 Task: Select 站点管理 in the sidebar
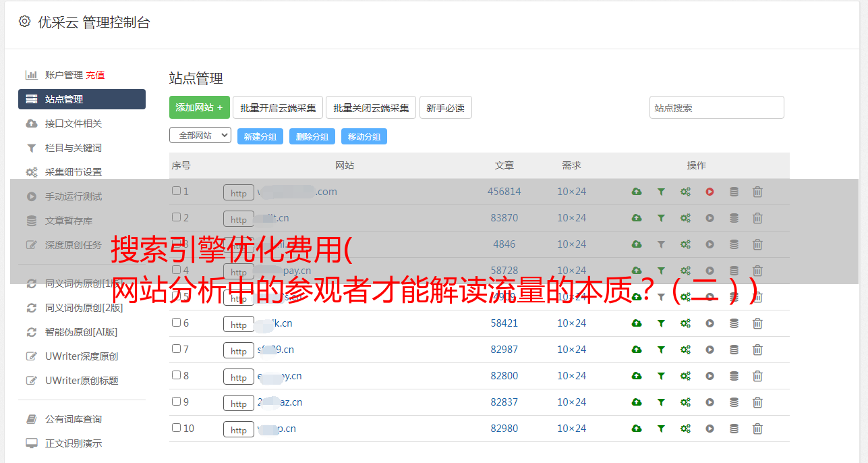(x=82, y=99)
